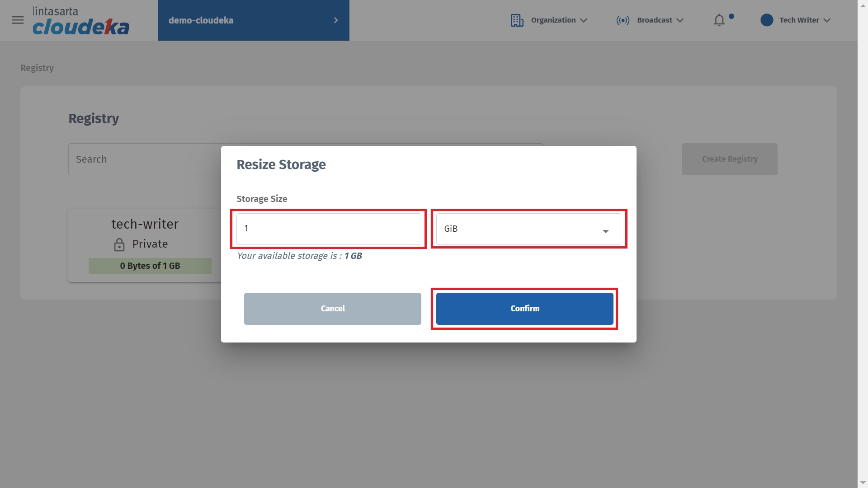Screen dimensions: 868x488
Task: Click the Broadcast signal icon
Action: [x=623, y=20]
